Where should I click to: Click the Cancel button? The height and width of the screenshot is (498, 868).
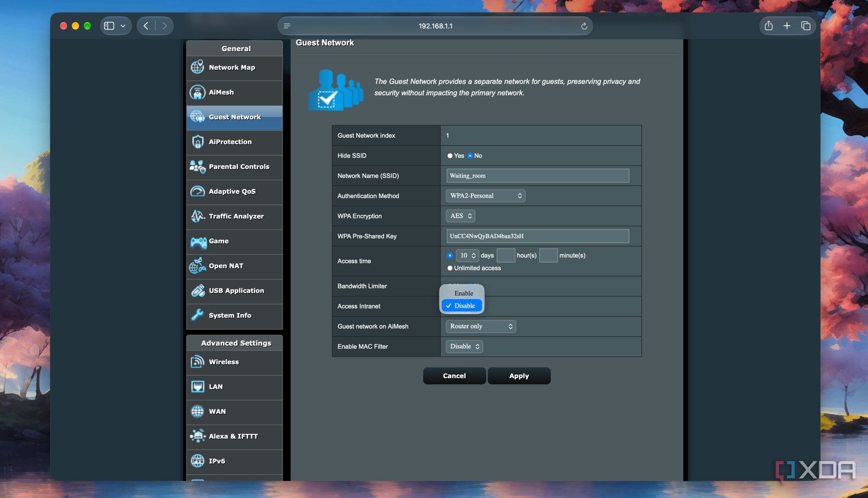(x=454, y=376)
